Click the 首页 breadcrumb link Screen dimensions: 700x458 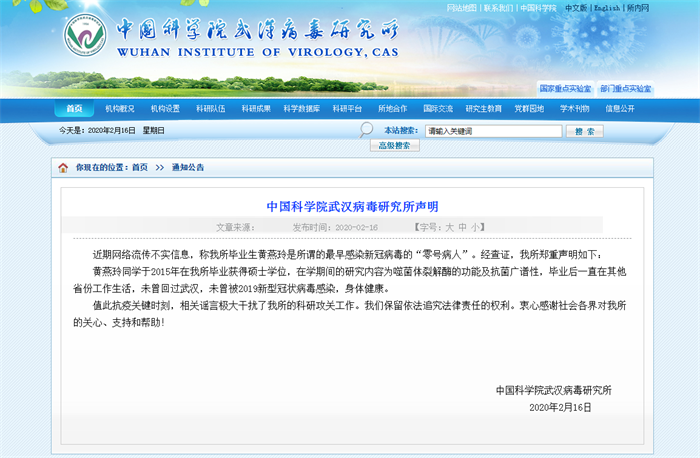click(140, 167)
